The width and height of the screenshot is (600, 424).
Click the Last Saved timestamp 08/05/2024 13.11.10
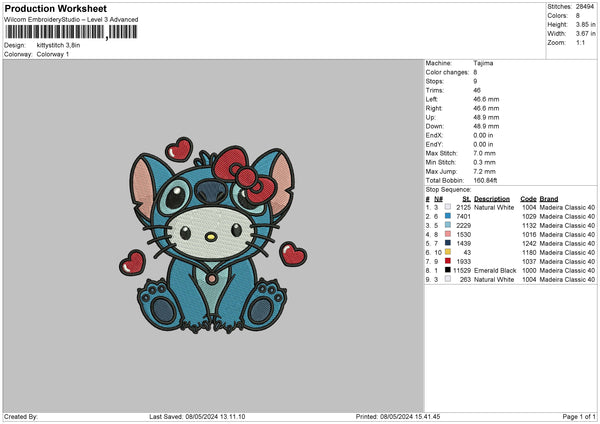(215, 417)
